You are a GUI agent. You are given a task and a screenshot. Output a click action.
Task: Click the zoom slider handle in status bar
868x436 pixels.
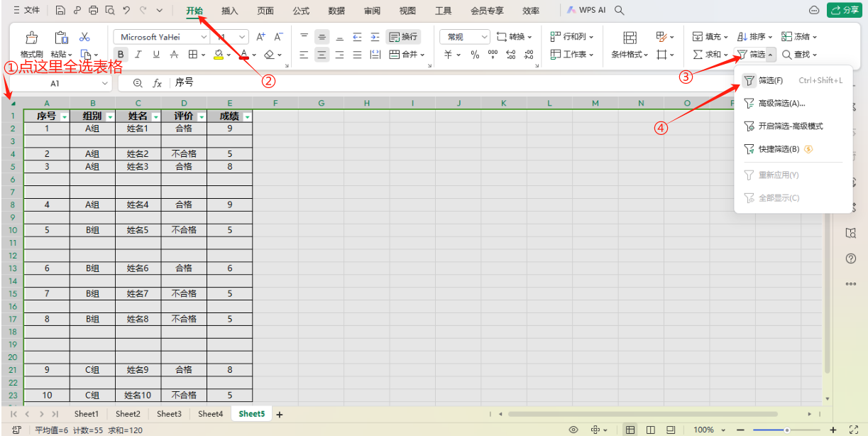click(786, 430)
